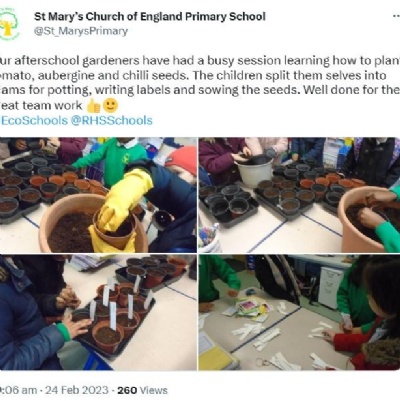400x401 pixels.
Task: Click the thumbs up emoji
Action: coord(93,106)
